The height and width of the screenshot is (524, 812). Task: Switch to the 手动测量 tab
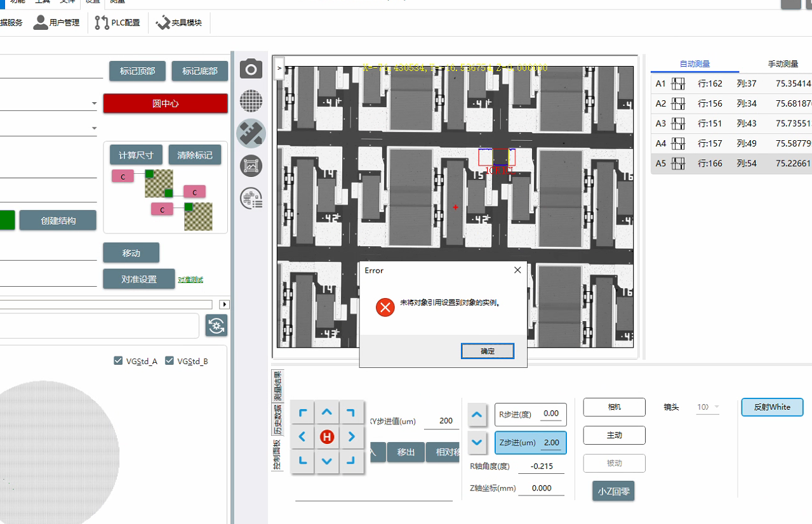pyautogui.click(x=783, y=64)
